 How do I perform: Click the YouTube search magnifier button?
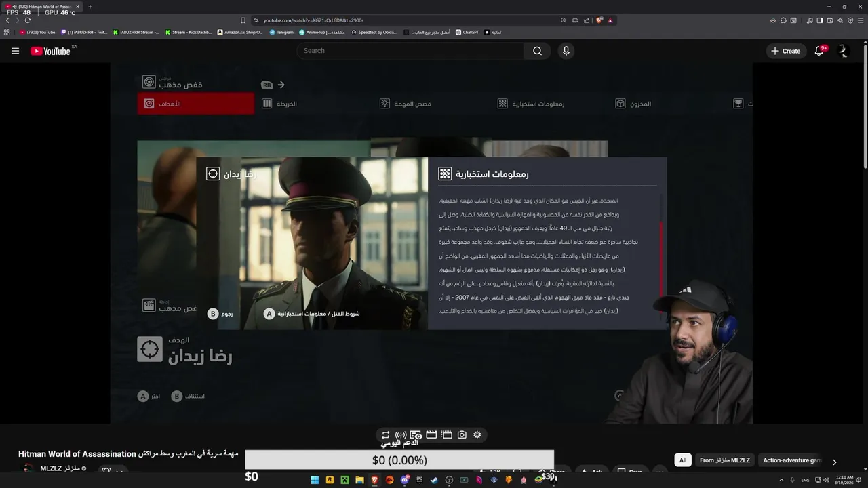click(537, 51)
